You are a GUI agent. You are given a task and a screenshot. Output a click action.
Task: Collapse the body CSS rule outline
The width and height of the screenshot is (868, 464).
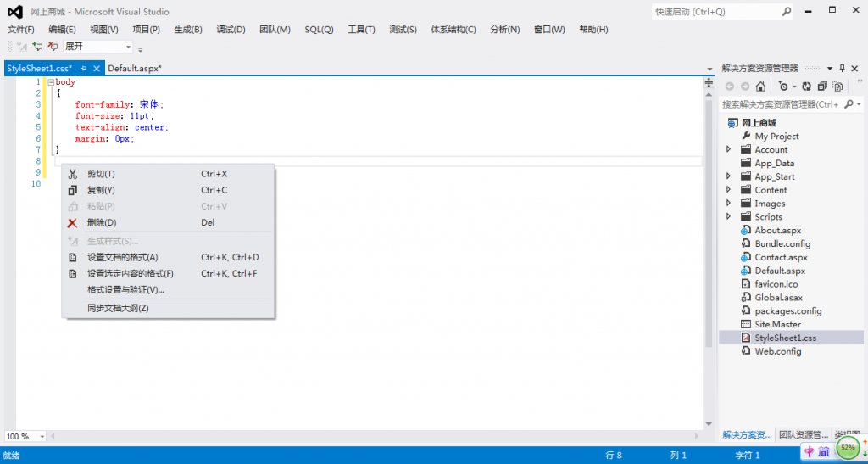pyautogui.click(x=51, y=82)
